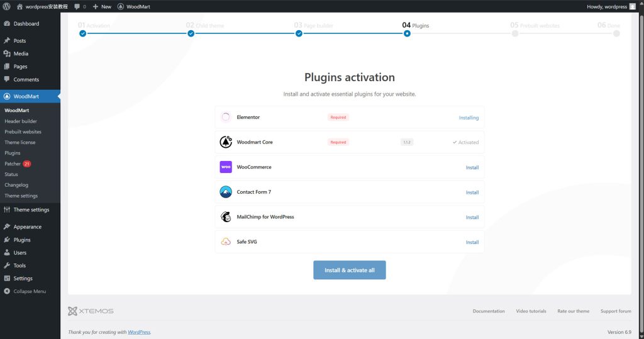644x339 pixels.
Task: Click the WooCommerce plugin logo icon
Action: [x=226, y=167]
